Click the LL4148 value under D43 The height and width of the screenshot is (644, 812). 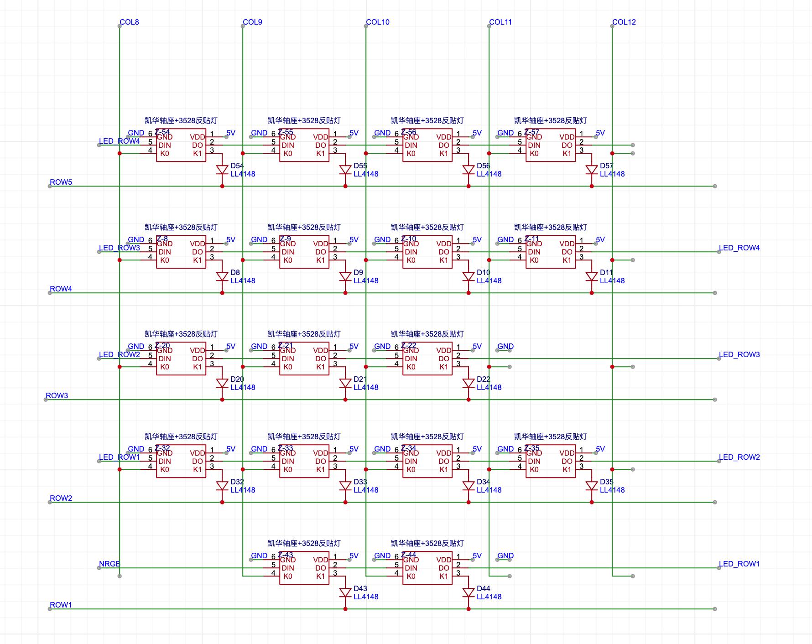click(x=366, y=597)
